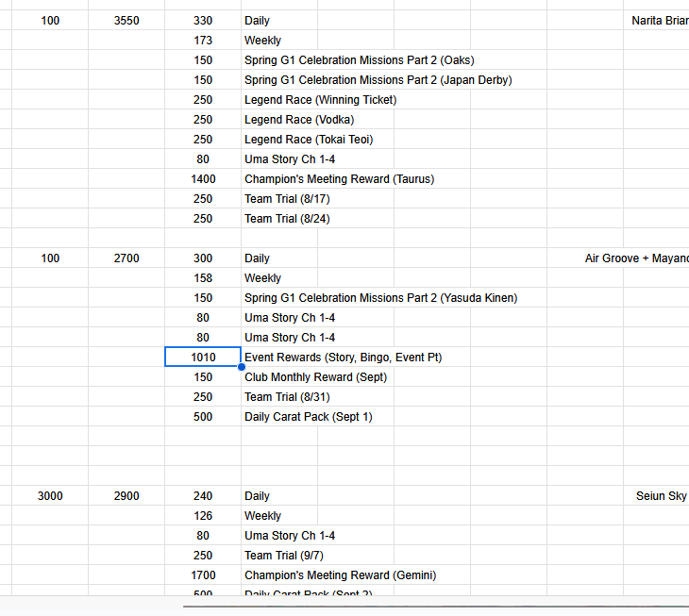Click the 126 Weekly amount cell

pos(203,516)
